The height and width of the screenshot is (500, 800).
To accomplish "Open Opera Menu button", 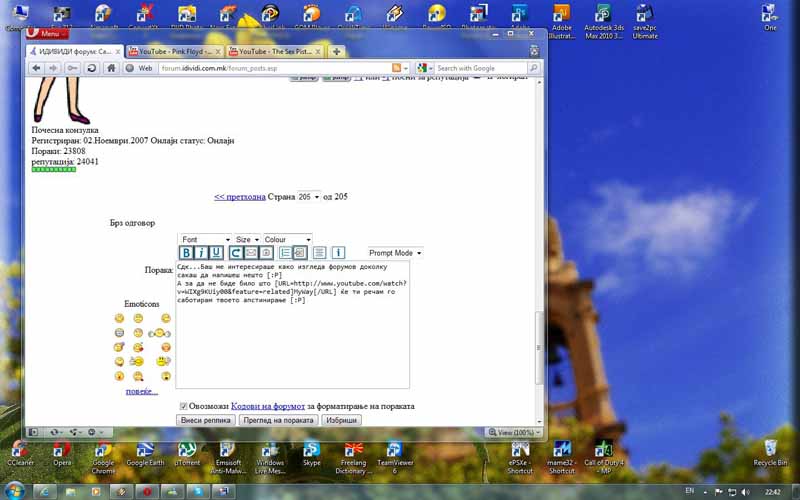I will 47,34.
